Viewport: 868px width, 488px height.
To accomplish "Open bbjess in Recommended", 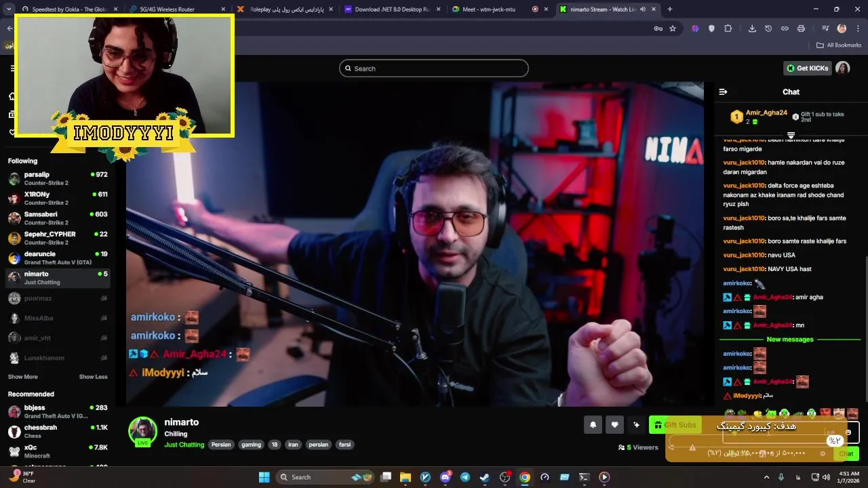I will pyautogui.click(x=58, y=411).
